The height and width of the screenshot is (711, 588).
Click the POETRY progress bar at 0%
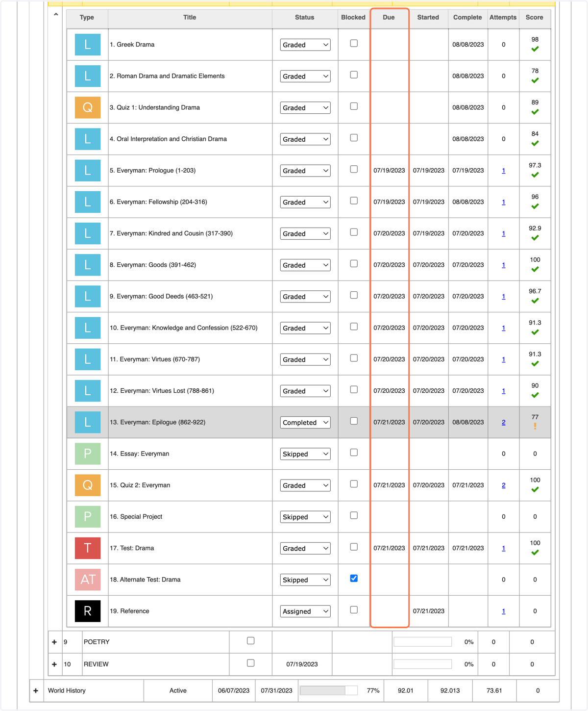pos(422,642)
